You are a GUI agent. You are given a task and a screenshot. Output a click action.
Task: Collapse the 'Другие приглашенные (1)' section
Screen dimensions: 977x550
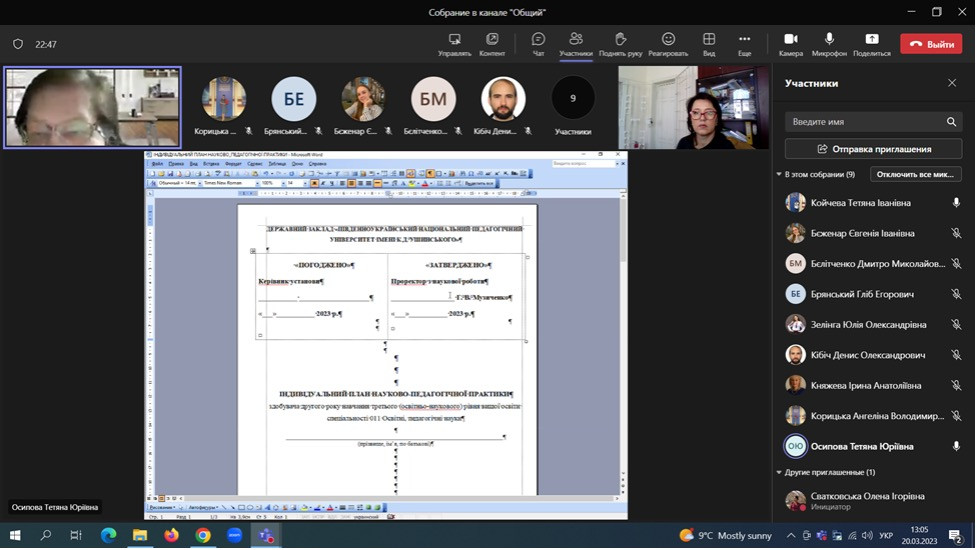tap(780, 472)
